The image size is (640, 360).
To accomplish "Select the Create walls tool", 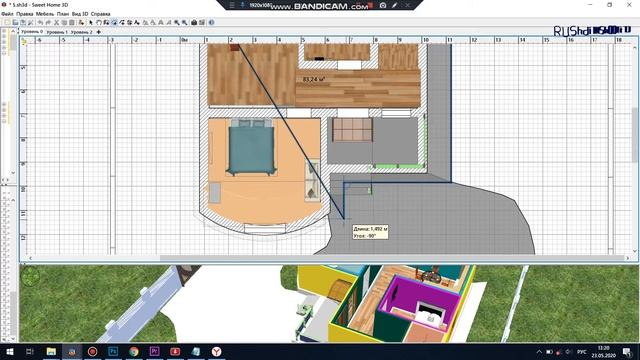I will click(107, 22).
